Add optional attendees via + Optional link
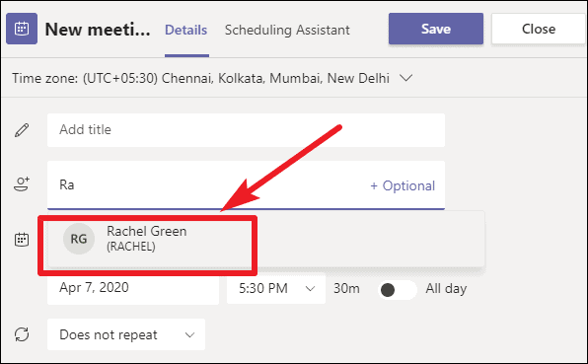The height and width of the screenshot is (364, 588). pos(403,185)
